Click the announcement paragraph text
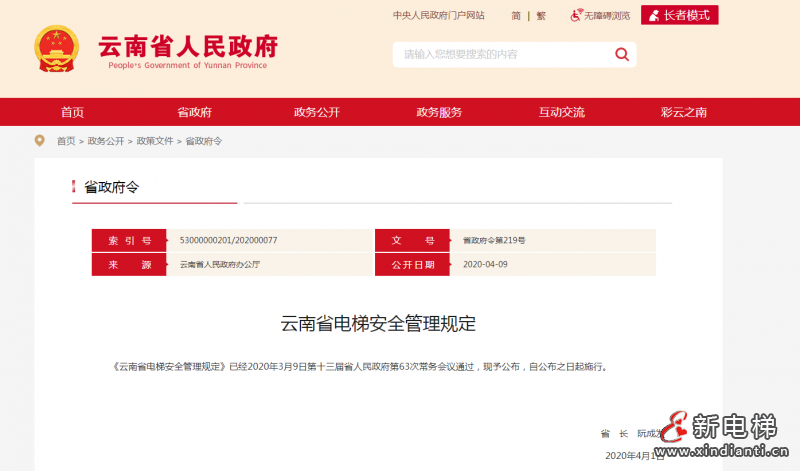This screenshot has width=800, height=471. click(x=361, y=367)
